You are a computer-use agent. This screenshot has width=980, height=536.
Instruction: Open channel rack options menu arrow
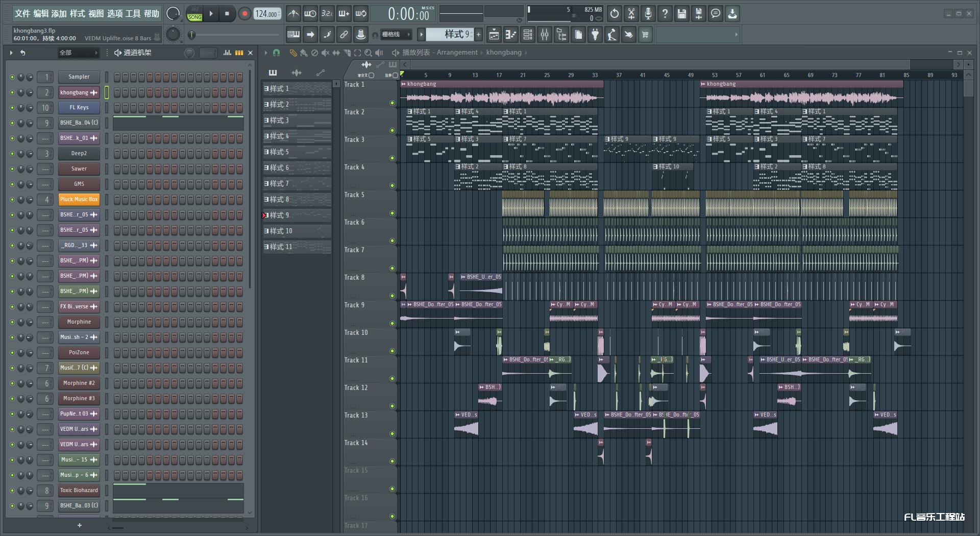(11, 53)
